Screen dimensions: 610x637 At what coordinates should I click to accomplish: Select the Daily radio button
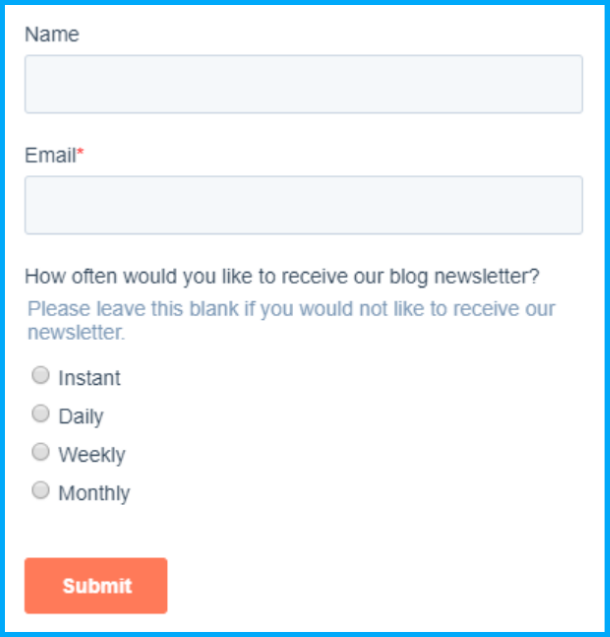pyautogui.click(x=40, y=413)
